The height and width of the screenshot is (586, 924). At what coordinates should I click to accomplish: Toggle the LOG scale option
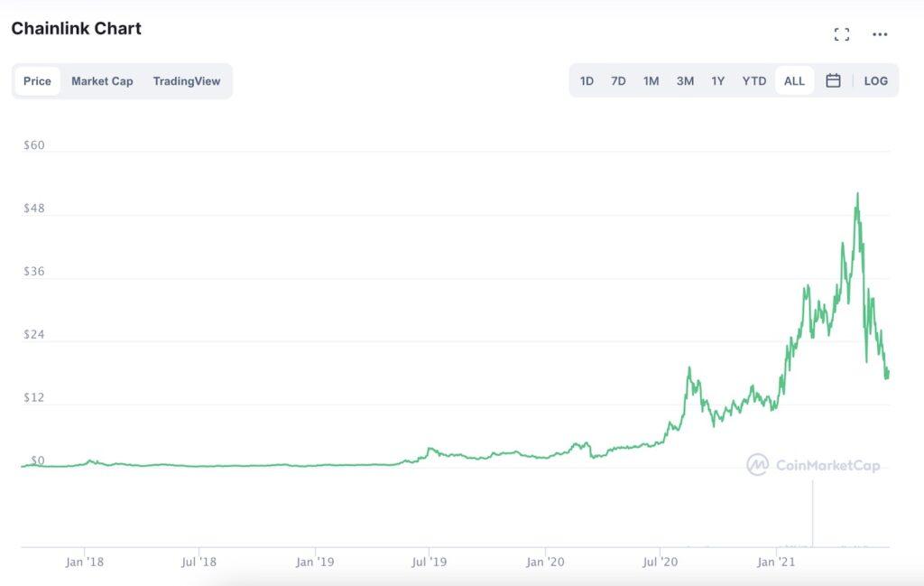coord(875,80)
